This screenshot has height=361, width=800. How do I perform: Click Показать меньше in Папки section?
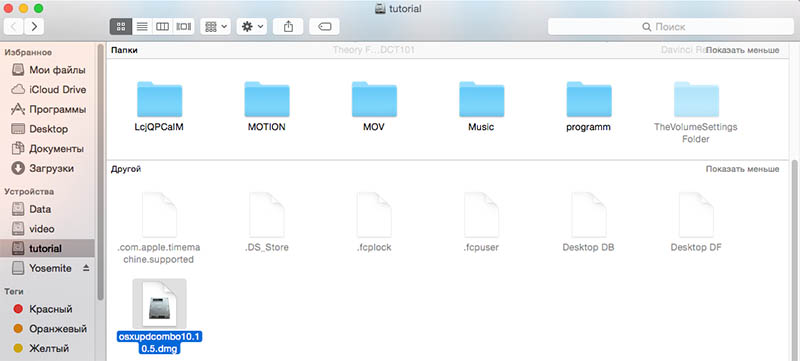click(x=742, y=50)
